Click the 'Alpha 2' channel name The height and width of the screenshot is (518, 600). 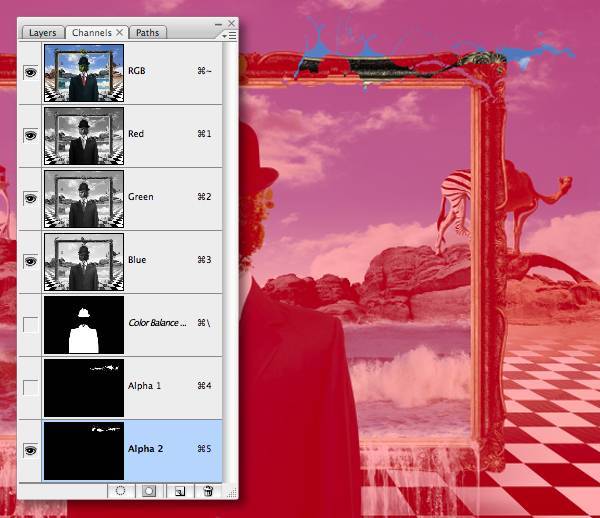pos(145,449)
